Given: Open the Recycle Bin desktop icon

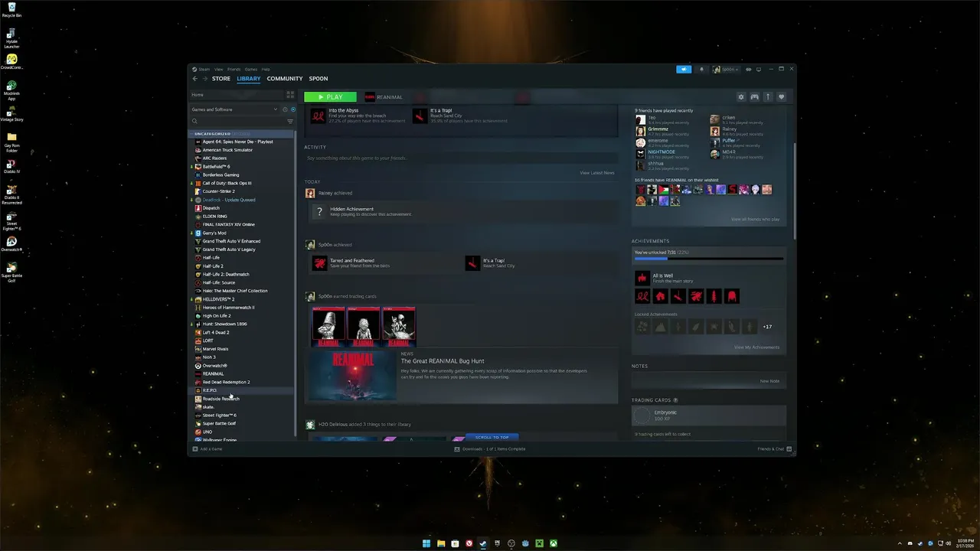Looking at the screenshot, I should [11, 10].
